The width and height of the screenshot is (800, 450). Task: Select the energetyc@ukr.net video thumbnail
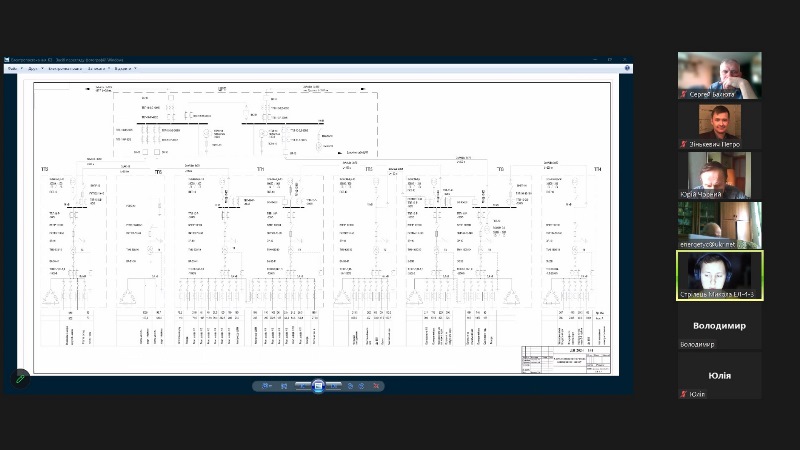coord(719,225)
